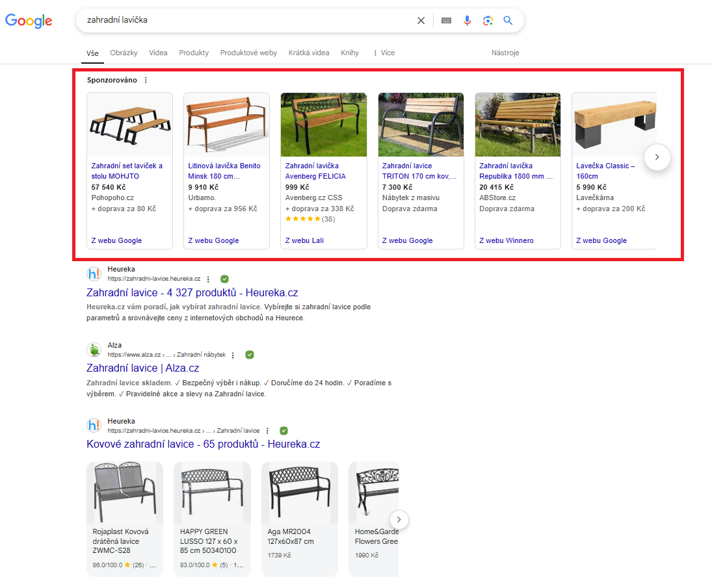Image resolution: width=712 pixels, height=588 pixels.
Task: Click Avenberg FELICIA bench image
Action: [x=324, y=125]
